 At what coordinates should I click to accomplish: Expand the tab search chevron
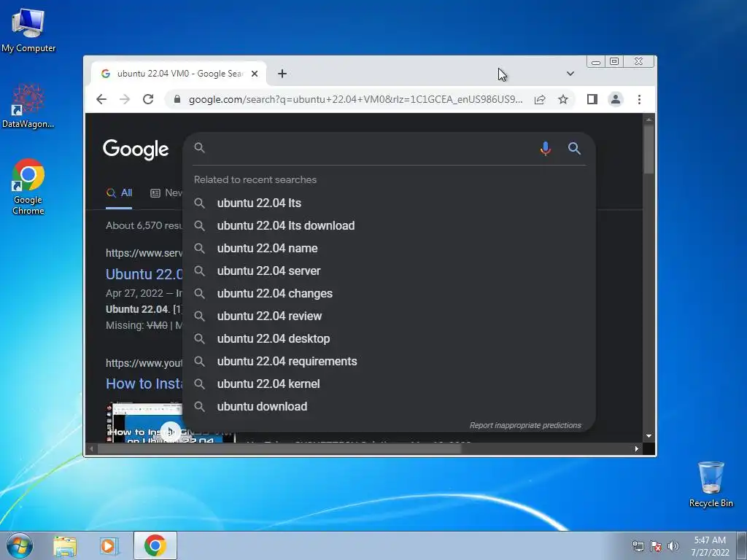point(570,74)
